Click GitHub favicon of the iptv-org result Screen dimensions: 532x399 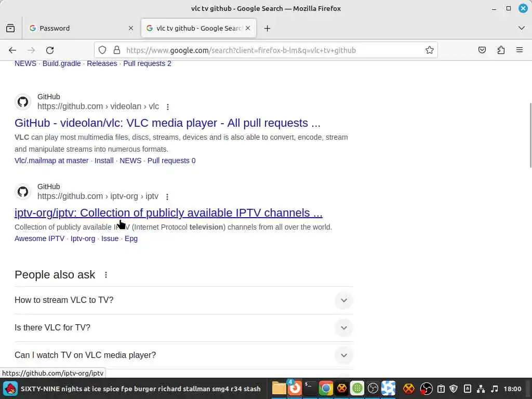click(x=23, y=192)
